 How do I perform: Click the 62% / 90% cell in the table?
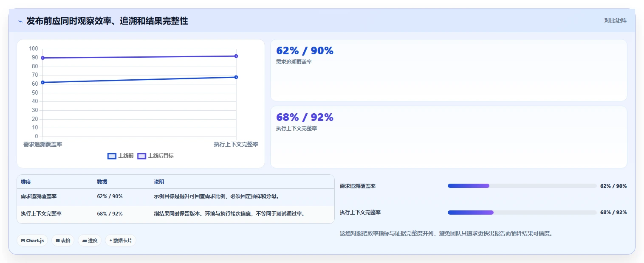110,196
